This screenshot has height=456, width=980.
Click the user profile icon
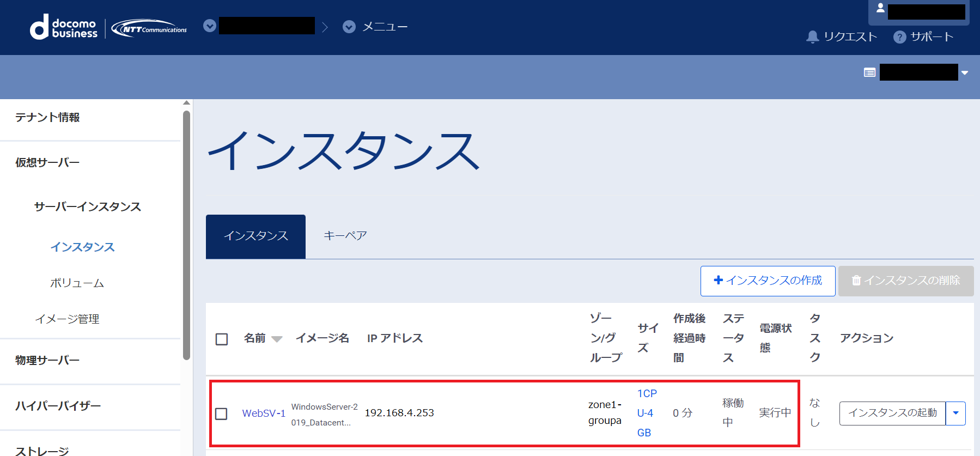click(x=880, y=8)
